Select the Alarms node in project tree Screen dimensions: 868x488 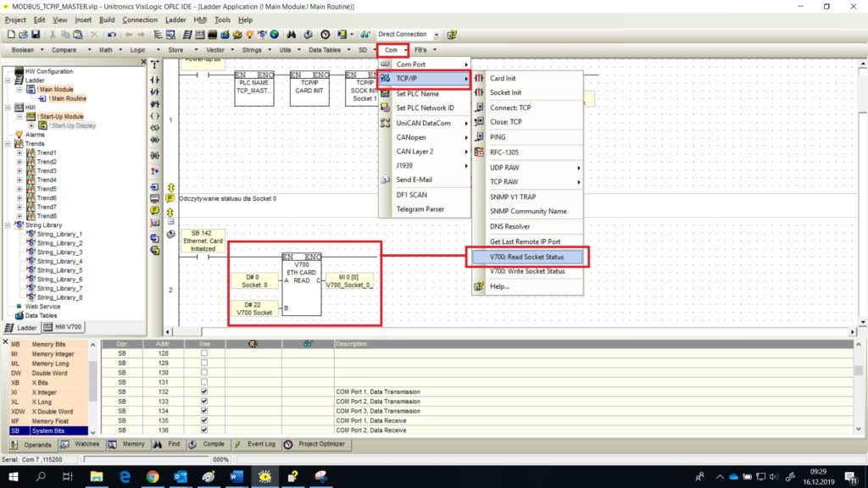tap(34, 135)
